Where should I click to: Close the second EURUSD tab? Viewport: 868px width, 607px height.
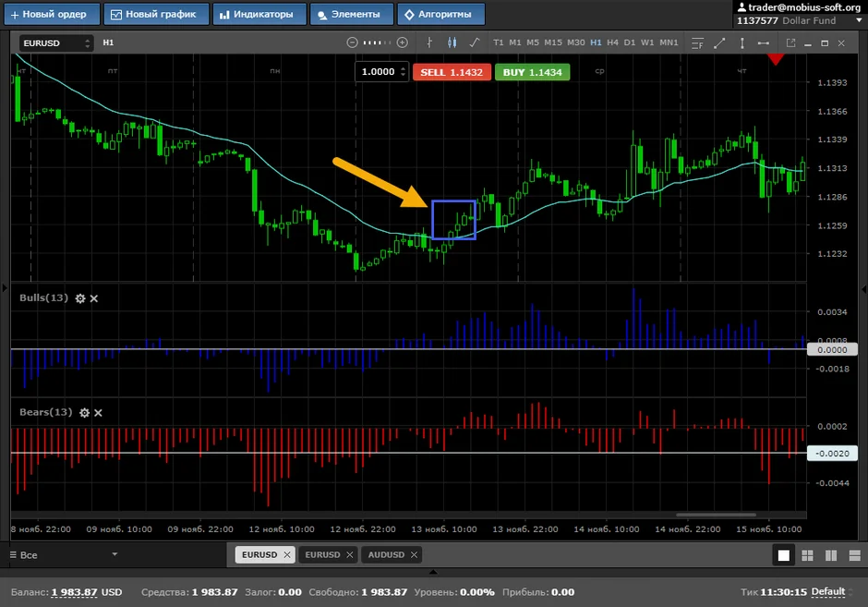tap(349, 554)
